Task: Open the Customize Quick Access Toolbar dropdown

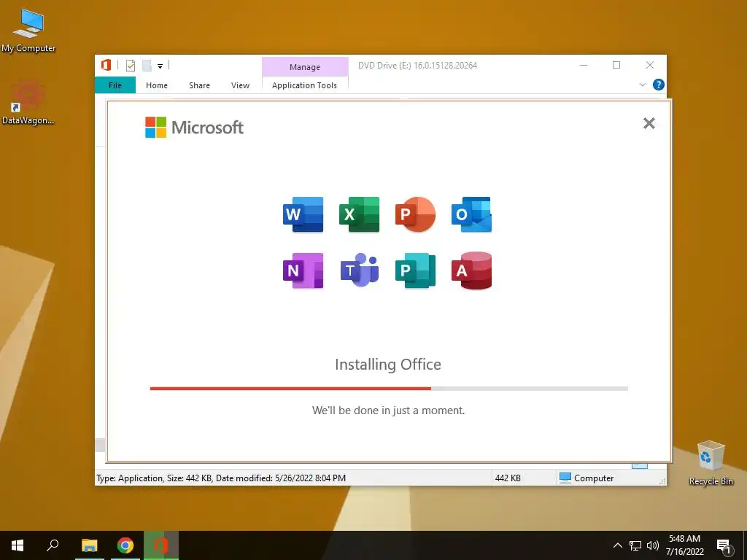Action: [160, 66]
